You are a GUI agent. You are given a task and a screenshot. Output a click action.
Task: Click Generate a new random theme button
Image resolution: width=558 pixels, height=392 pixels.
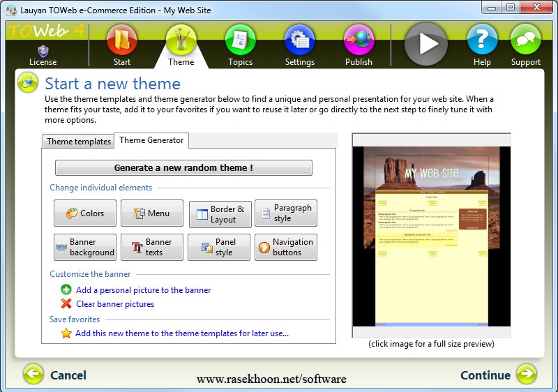183,167
